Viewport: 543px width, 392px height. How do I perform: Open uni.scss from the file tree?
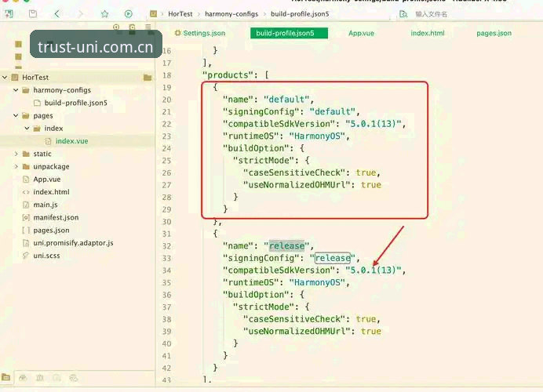[46, 256]
